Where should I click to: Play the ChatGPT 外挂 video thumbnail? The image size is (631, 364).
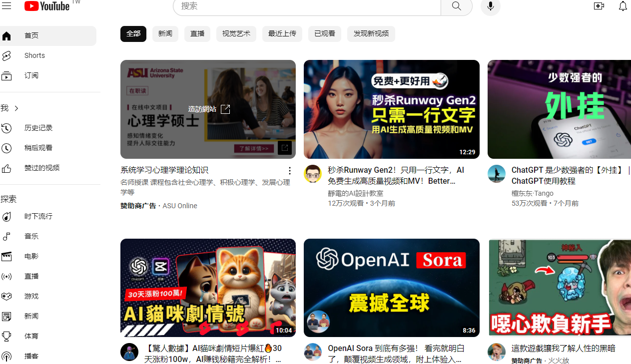559,109
